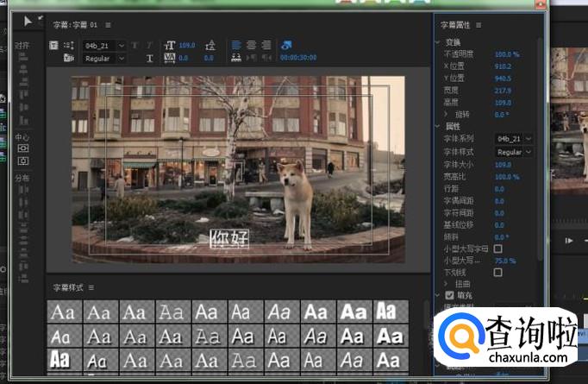This screenshot has width=588, height=384.
Task: Click the font size tT icon
Action: point(169,45)
